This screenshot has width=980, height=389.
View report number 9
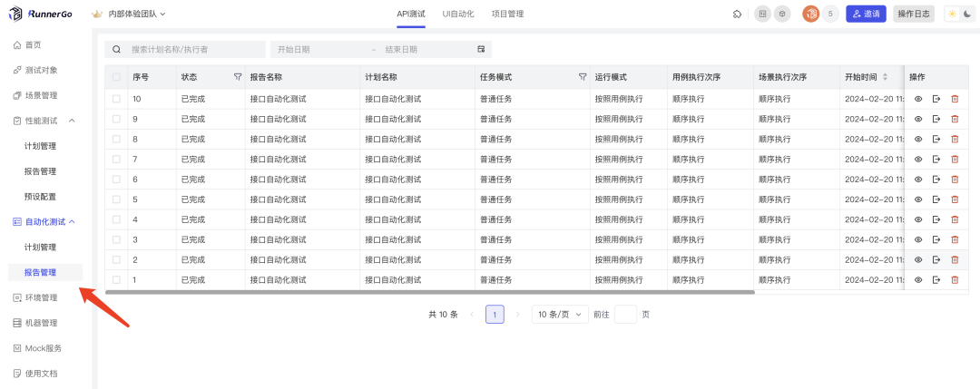coord(918,119)
